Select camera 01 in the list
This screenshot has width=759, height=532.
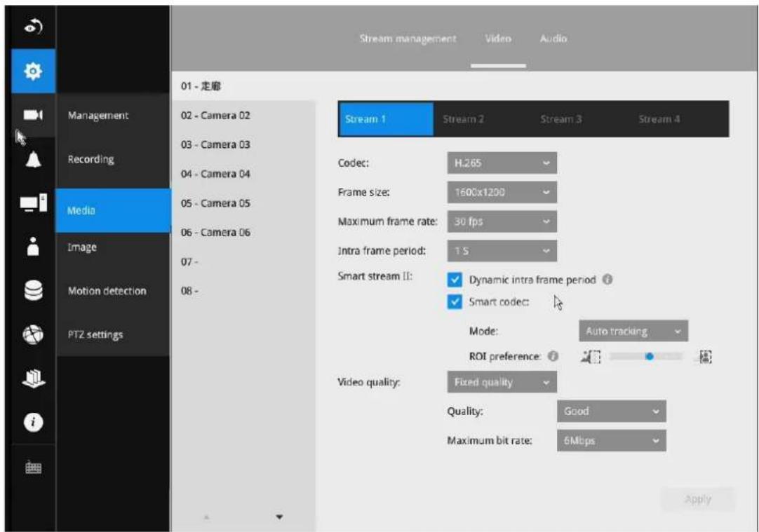click(x=244, y=86)
